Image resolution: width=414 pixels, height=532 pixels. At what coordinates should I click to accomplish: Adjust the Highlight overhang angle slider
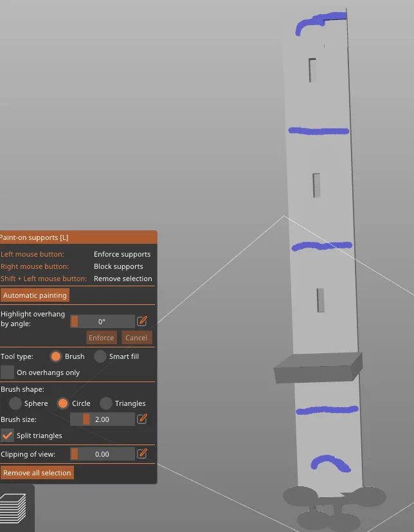[x=102, y=321]
